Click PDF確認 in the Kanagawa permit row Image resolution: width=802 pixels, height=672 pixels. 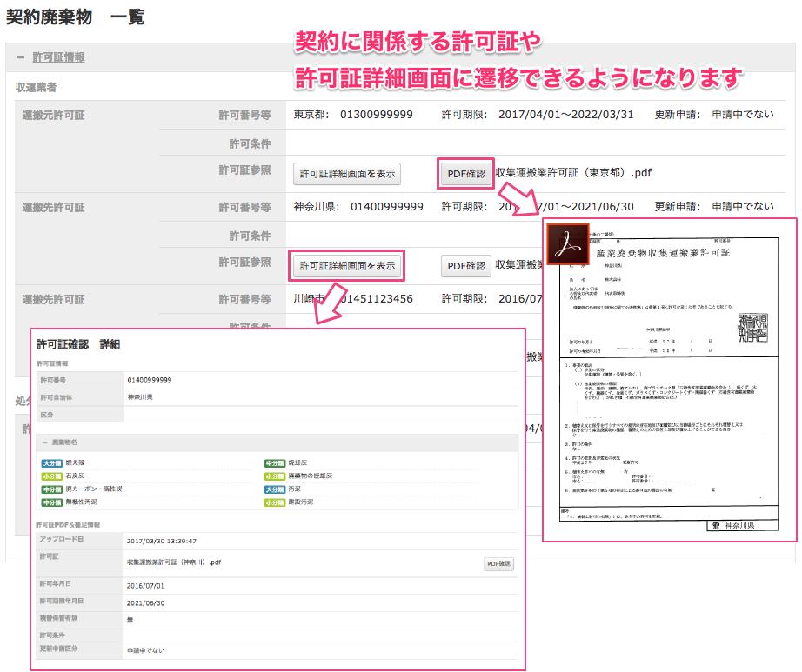coord(466,266)
